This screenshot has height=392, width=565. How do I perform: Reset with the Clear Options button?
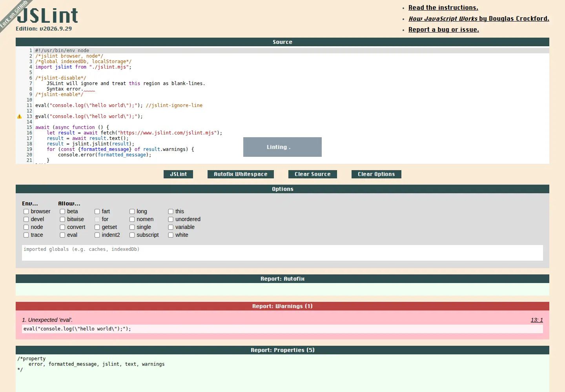point(376,174)
